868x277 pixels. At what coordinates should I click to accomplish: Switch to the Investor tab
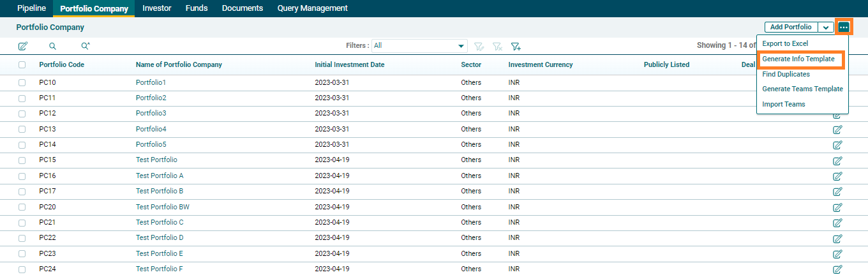click(156, 8)
